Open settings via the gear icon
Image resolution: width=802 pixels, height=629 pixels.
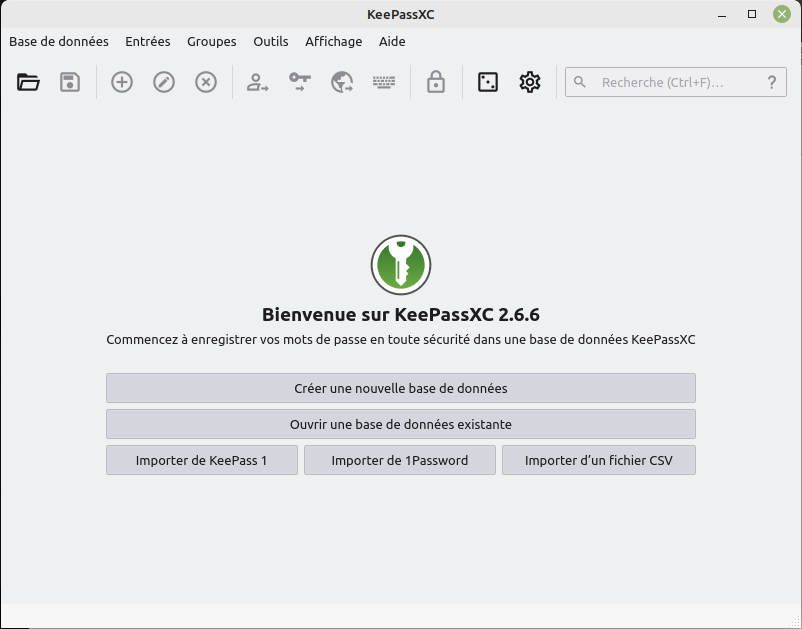click(x=530, y=82)
